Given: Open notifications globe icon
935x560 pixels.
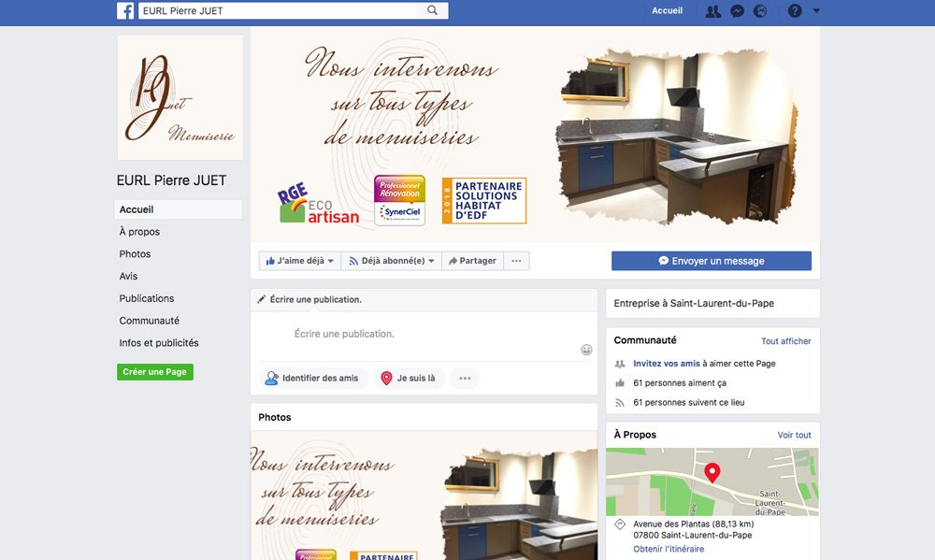Looking at the screenshot, I should click(759, 10).
